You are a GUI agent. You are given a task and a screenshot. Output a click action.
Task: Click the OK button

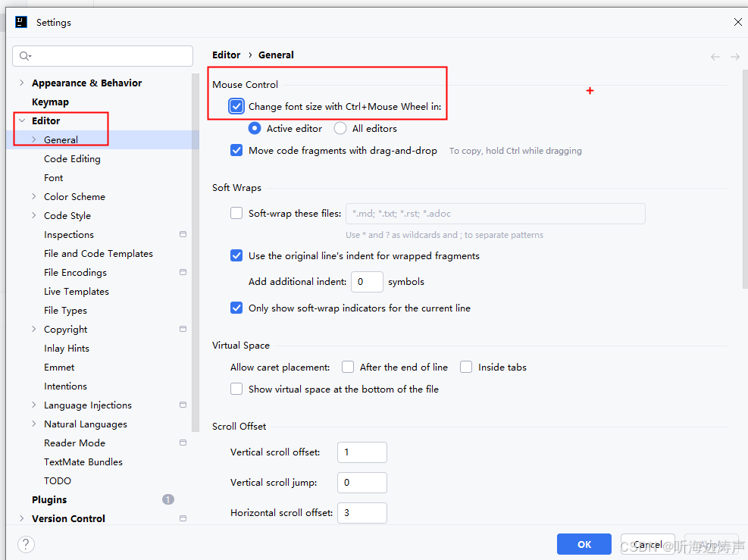click(x=584, y=544)
